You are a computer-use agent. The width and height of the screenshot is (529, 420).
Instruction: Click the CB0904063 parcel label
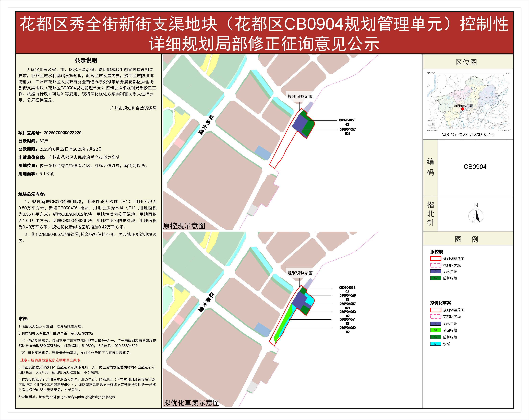point(347,314)
